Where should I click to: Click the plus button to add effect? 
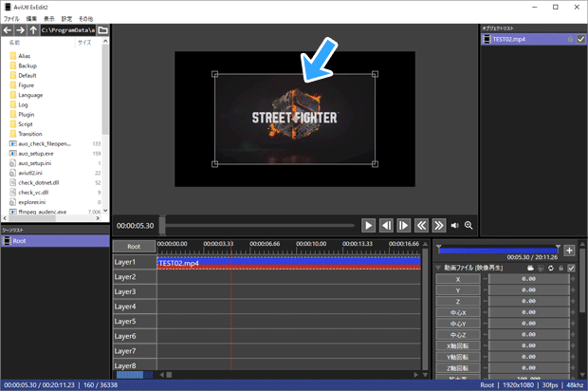point(569,251)
